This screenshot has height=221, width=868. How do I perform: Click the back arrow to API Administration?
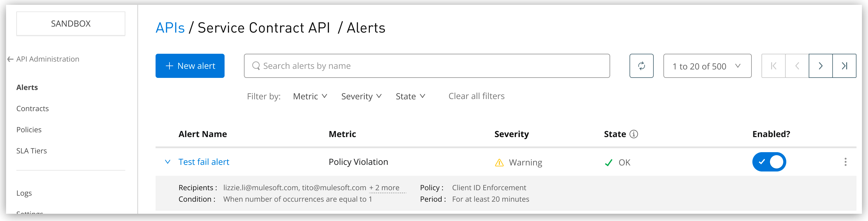click(x=9, y=59)
